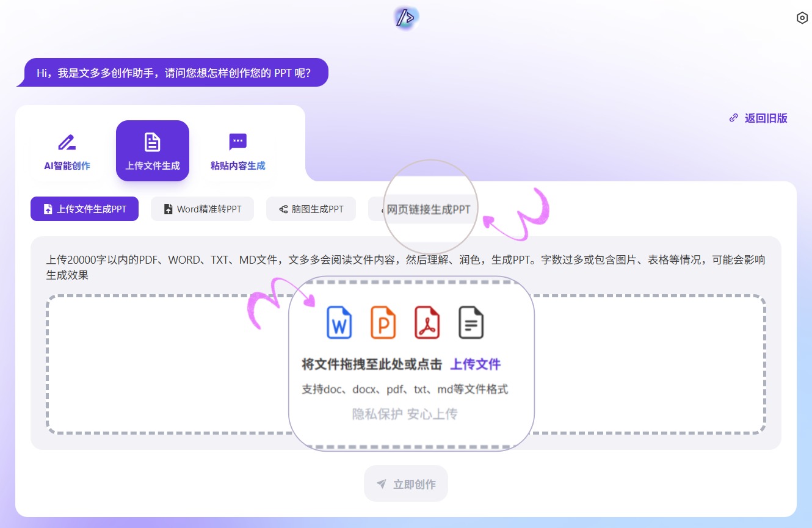Select the text document icon in upload zone
The image size is (812, 528).
point(471,323)
